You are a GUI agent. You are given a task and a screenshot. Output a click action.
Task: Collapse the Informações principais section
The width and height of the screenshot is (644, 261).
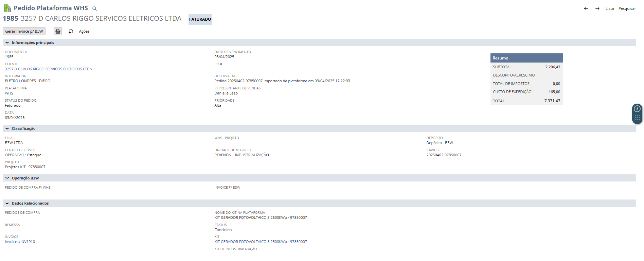7,43
